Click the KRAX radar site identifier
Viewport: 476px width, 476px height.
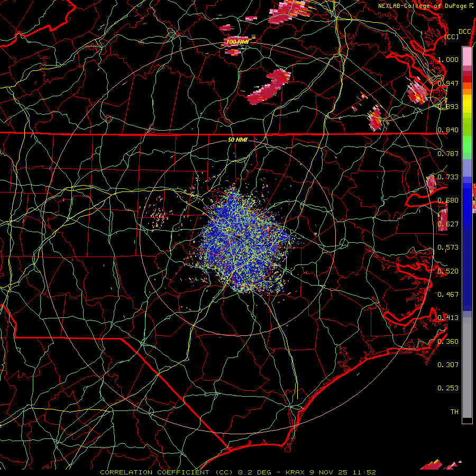pos(294,472)
